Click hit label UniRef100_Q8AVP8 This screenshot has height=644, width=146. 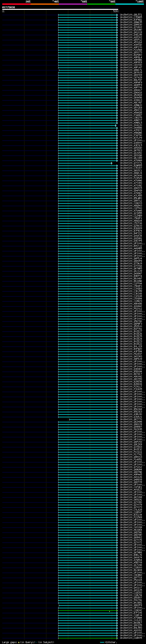(131, 261)
